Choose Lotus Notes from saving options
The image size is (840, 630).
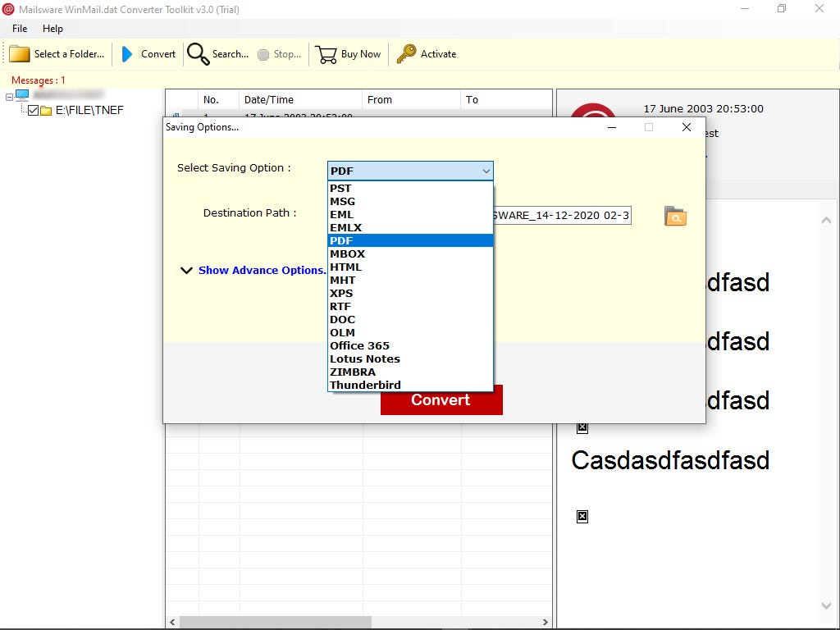(410, 359)
